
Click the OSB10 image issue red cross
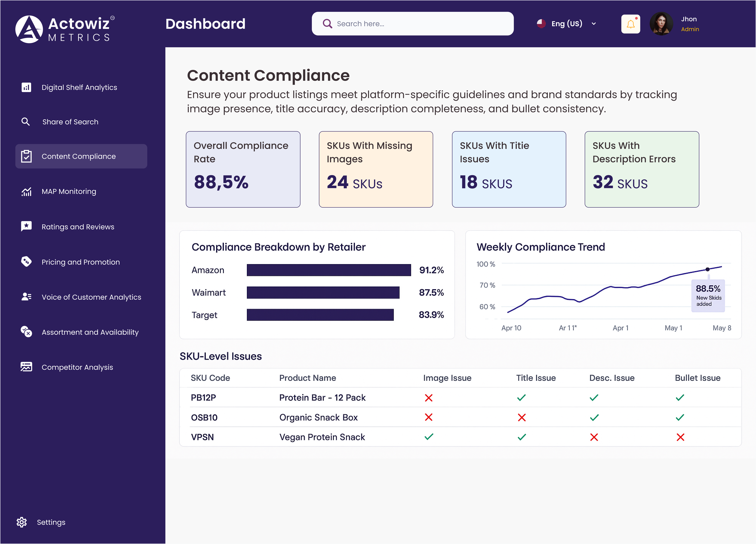(429, 417)
